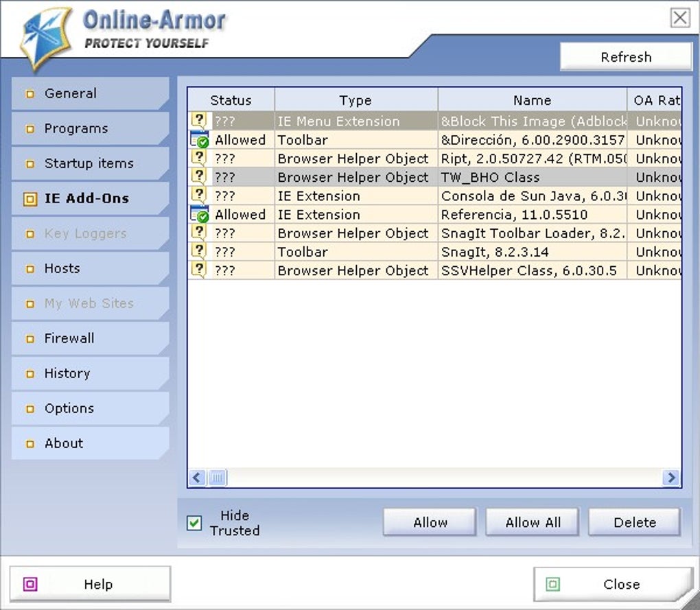
Task: Click the 'Allowed' status on Referencia row
Action: point(240,215)
